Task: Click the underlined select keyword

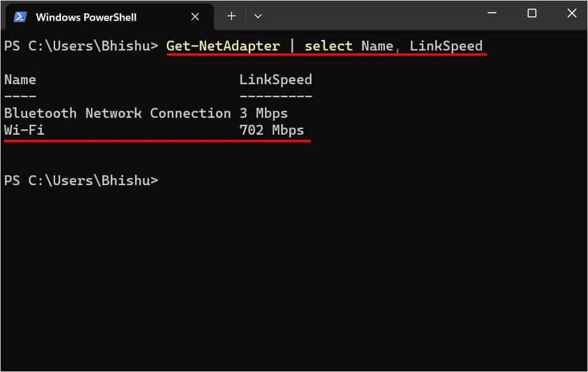Action: point(328,45)
